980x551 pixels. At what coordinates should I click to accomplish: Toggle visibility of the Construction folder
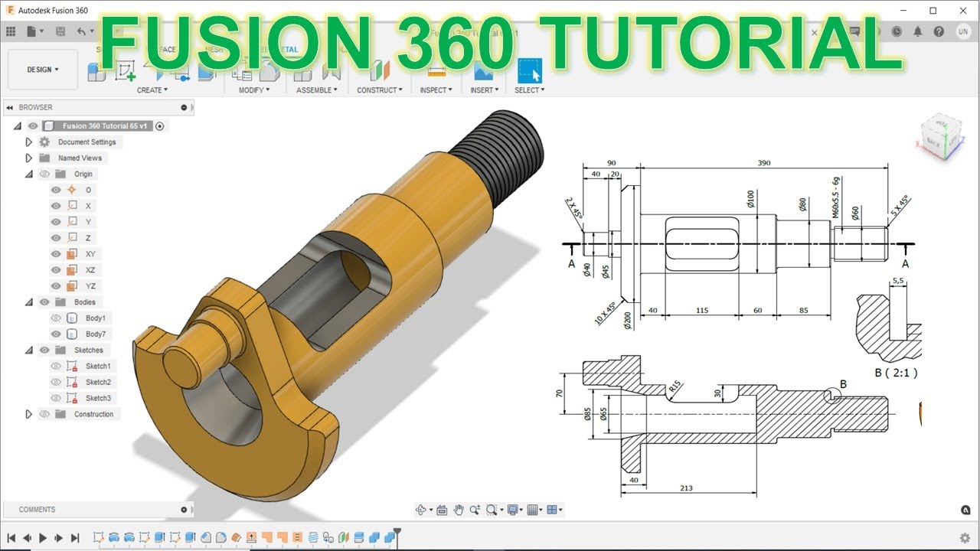[44, 414]
